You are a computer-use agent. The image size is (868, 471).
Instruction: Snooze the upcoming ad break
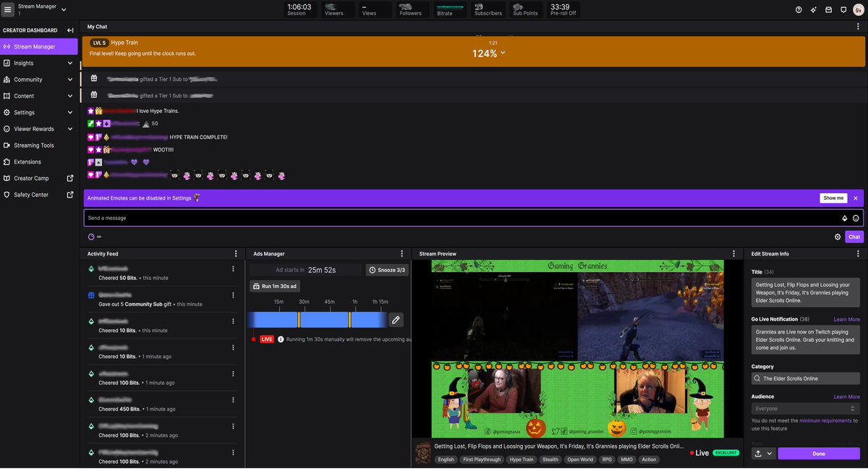tap(387, 268)
